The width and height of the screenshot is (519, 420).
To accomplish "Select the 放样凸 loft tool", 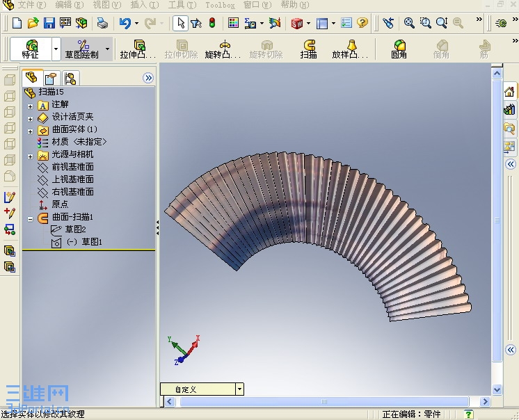I will 350,49.
